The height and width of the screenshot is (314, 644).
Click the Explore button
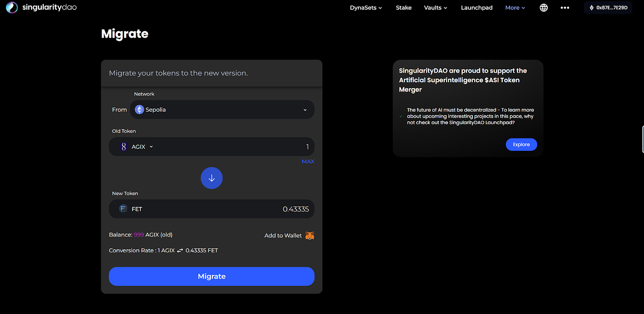(x=521, y=144)
